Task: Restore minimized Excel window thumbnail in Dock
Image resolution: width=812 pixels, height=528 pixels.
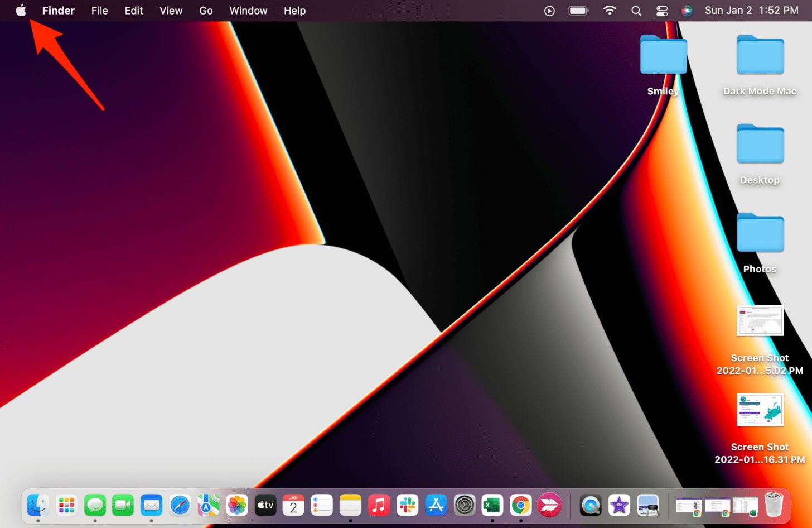Action: coord(746,507)
